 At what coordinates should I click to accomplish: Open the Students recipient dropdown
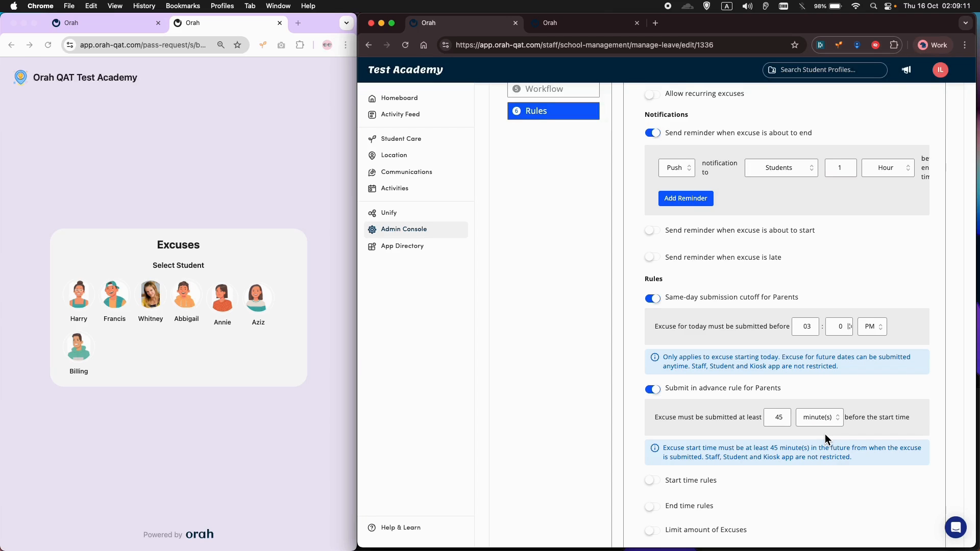click(x=781, y=168)
